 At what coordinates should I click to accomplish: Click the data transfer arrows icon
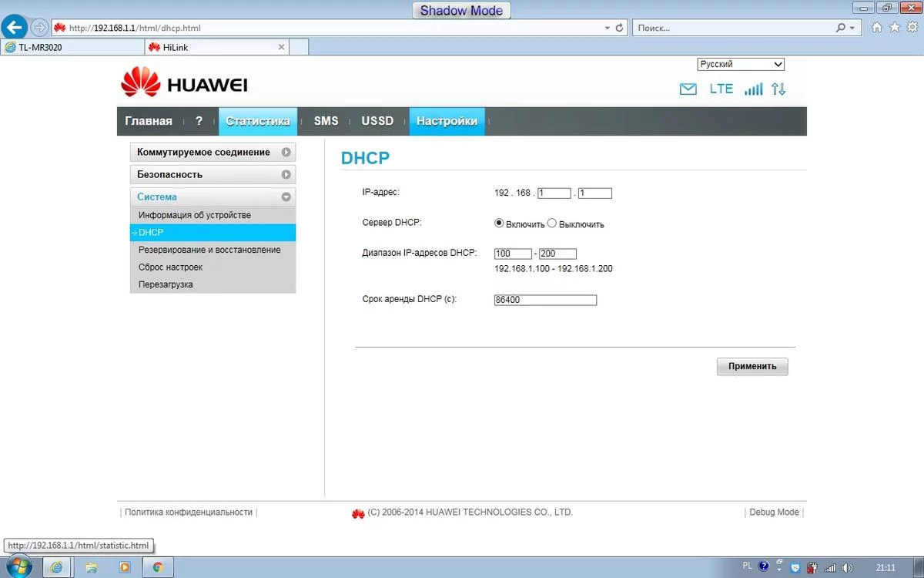[x=778, y=89]
